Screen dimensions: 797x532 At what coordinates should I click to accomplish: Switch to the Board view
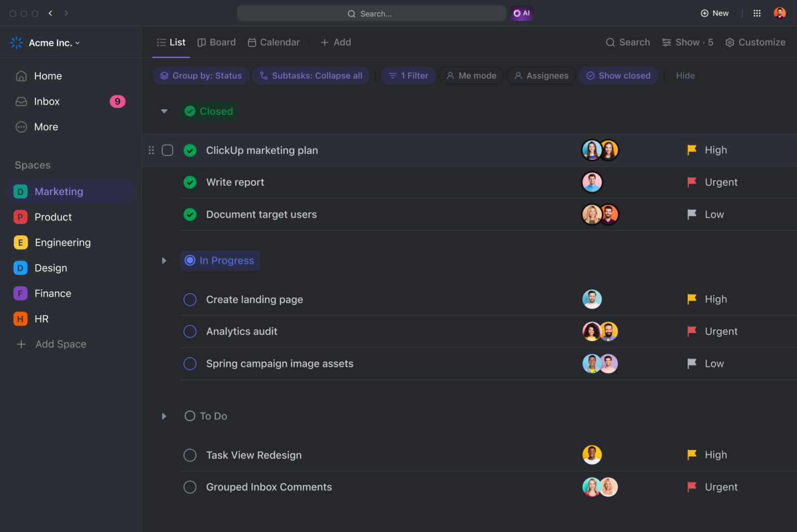(216, 42)
